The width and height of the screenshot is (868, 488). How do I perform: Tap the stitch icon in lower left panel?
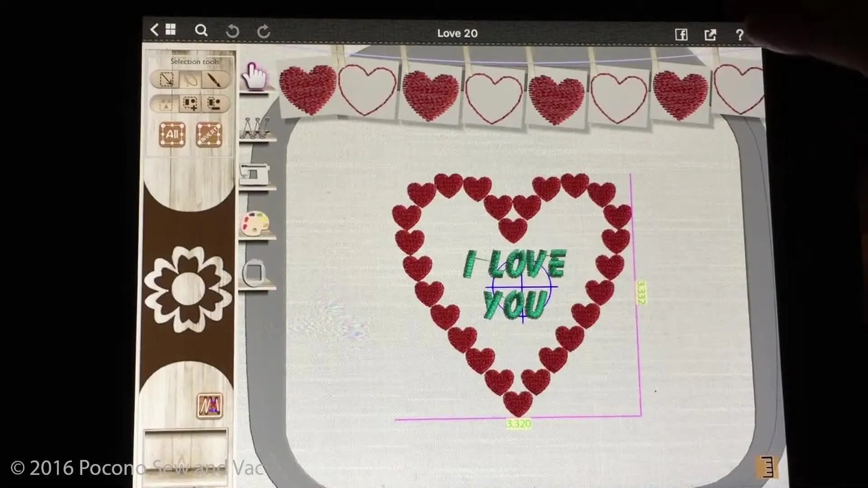point(210,406)
